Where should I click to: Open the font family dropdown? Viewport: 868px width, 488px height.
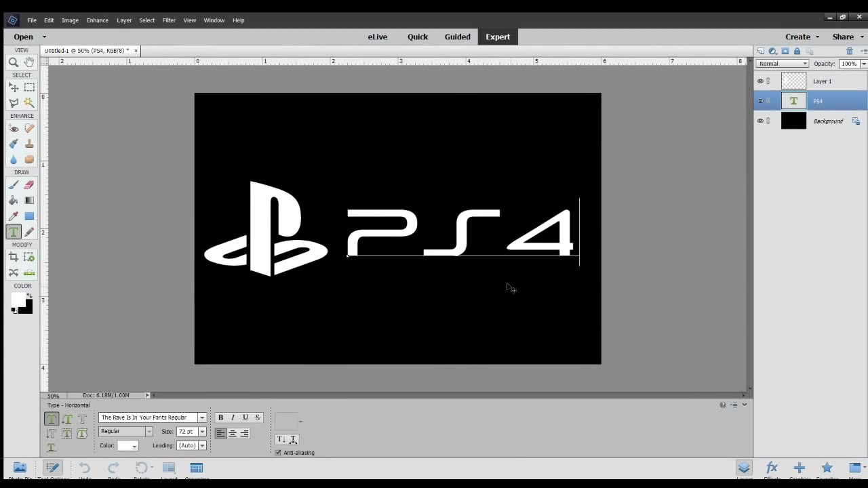pos(202,418)
